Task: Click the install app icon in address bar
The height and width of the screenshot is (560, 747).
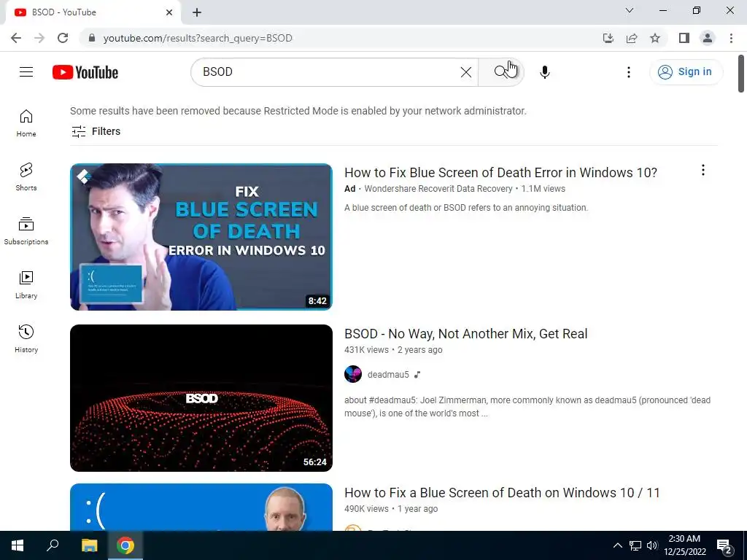Action: 608,38
